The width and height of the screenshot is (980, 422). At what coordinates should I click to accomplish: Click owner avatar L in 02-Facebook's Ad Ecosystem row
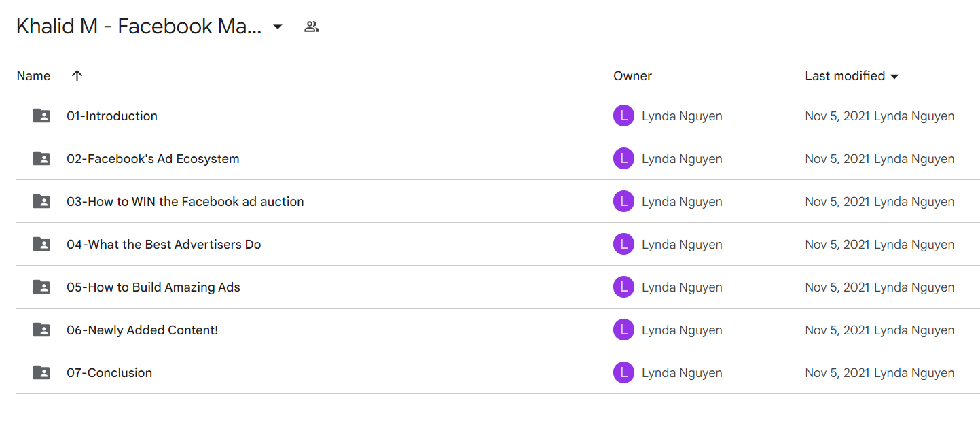(623, 159)
